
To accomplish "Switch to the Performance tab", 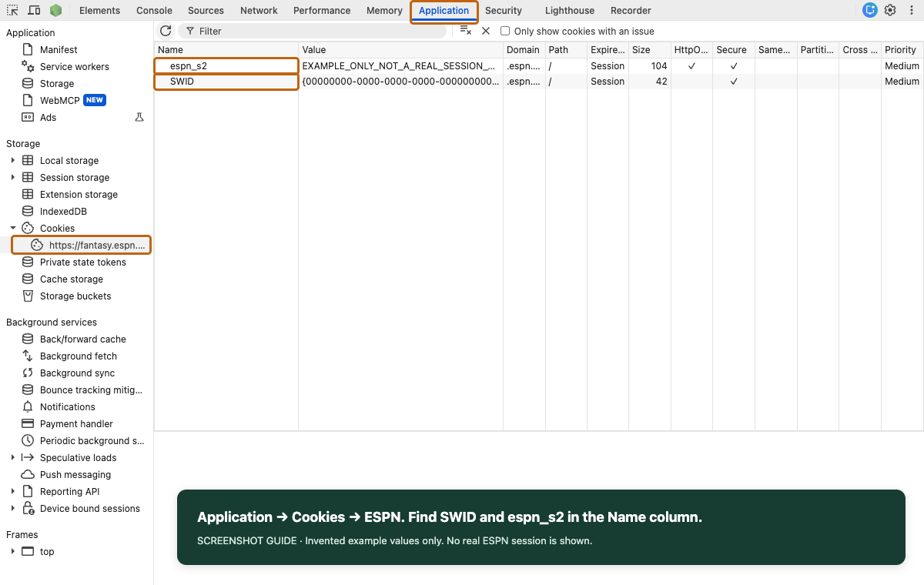I will point(322,11).
